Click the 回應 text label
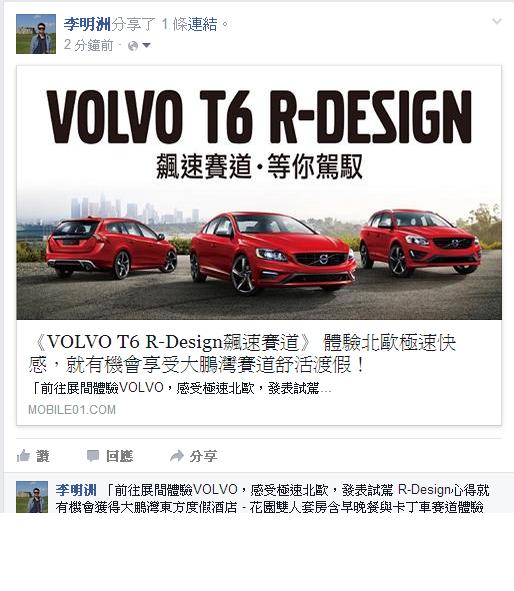 tap(119, 456)
